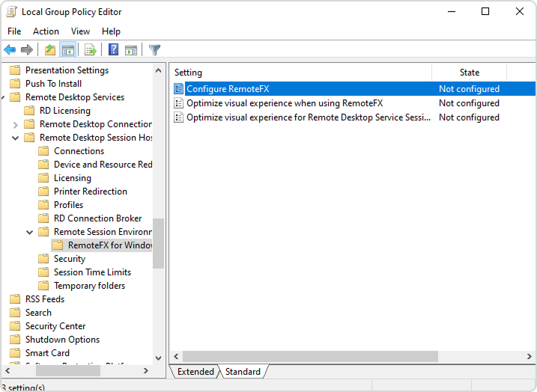Click the RD Licensing folder icon
This screenshot has height=392, width=537.
pos(29,111)
